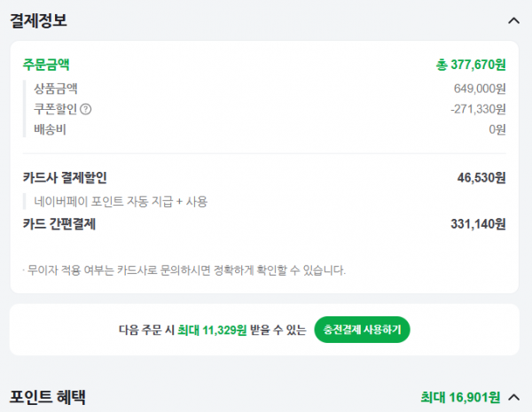Screen dimensions: 532x412
Task: Click the 최대 16,901원 points amount
Action: [460, 397]
